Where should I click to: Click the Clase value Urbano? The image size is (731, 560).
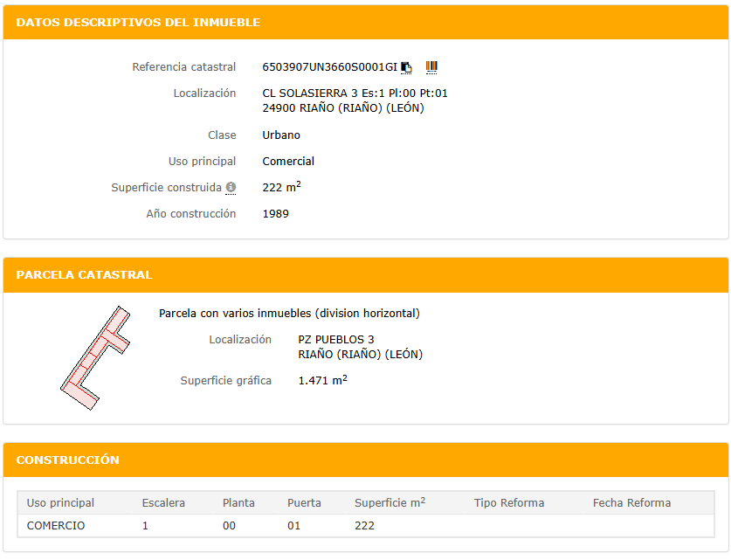pos(281,135)
